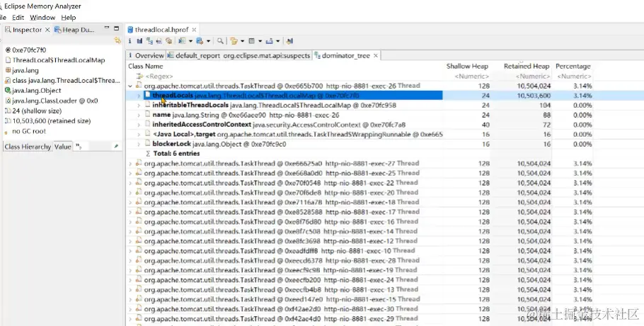
Task: Collapse the http-nio-8881-exec-26 TaskThread row
Action: click(x=130, y=86)
